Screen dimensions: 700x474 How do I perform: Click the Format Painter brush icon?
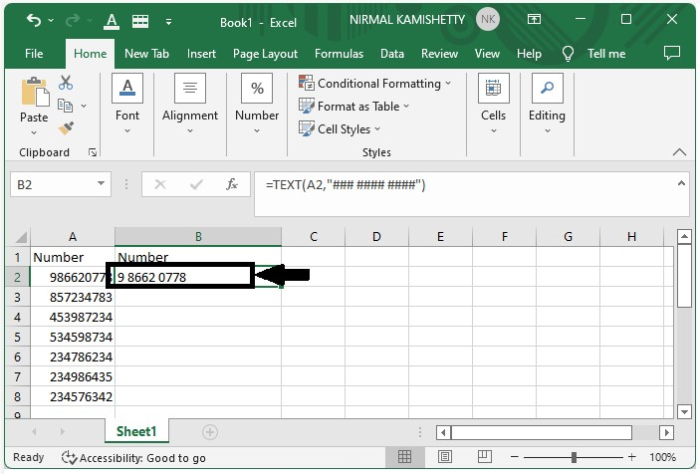(x=66, y=129)
